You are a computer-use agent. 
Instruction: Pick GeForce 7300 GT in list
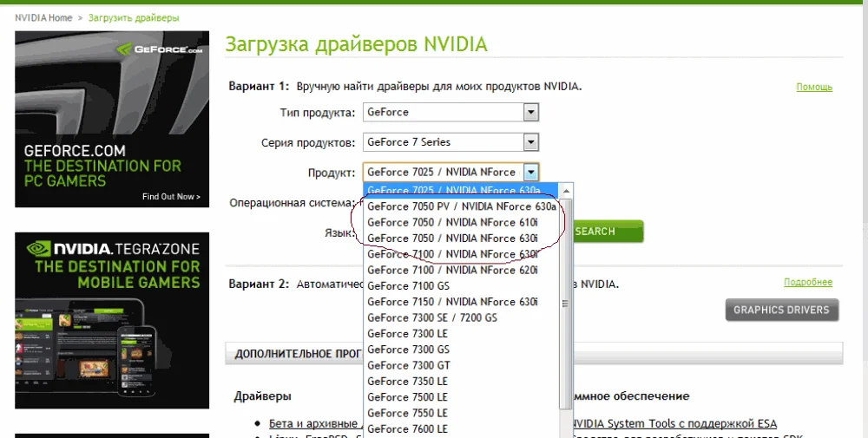[x=462, y=365]
